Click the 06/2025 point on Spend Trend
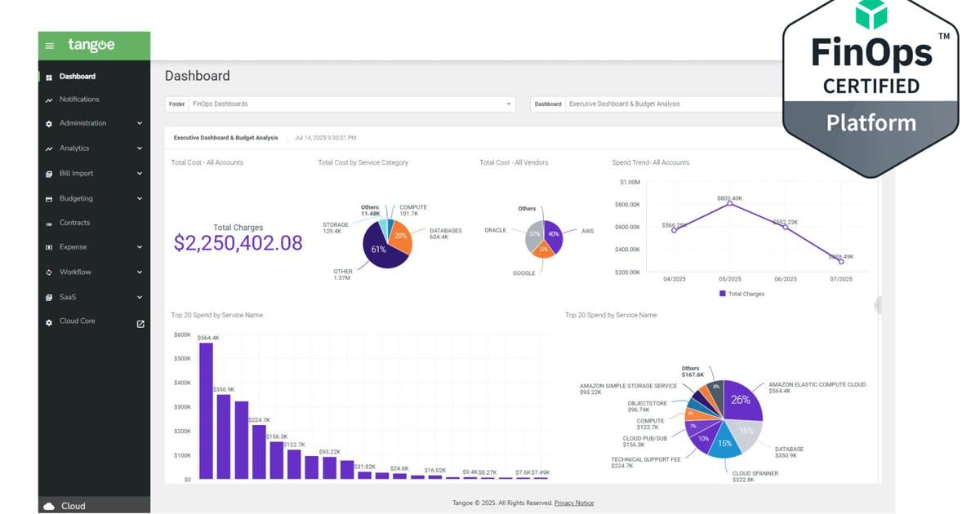The image size is (980, 514). (x=786, y=228)
